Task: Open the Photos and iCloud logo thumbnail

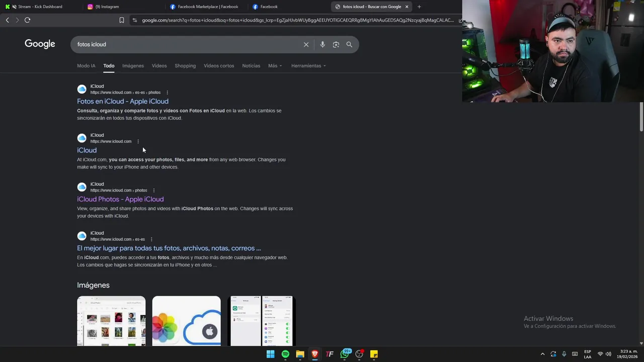Action: tap(186, 321)
